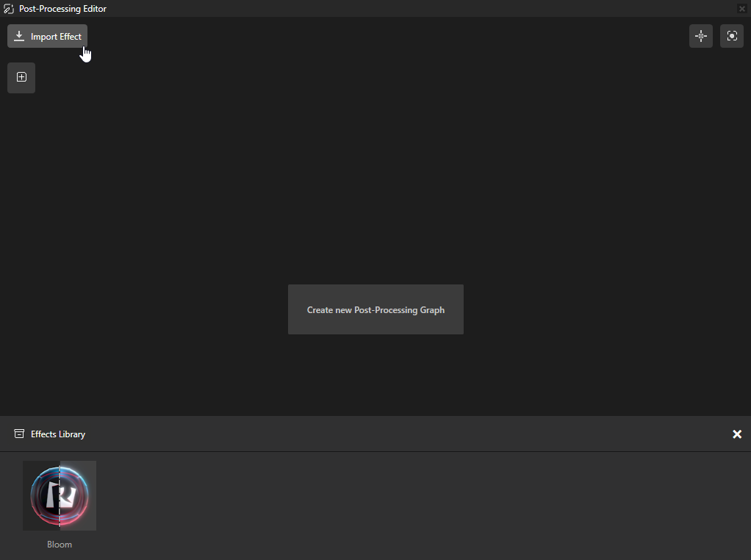Click the download arrow on Import Effect
This screenshot has width=751, height=560.
[x=18, y=35]
